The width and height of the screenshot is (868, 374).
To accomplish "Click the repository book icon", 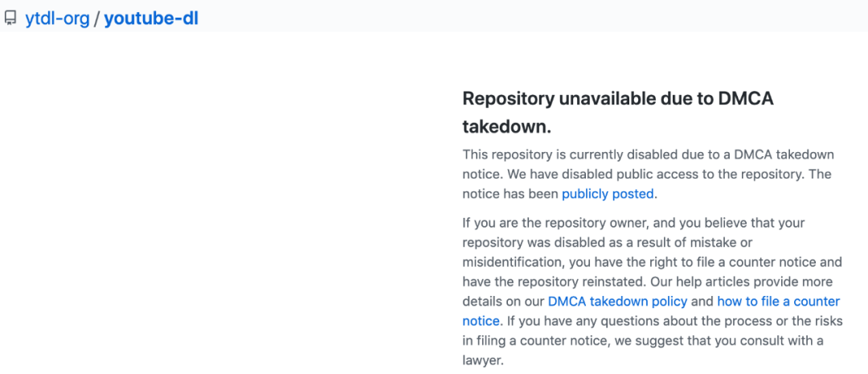I will [10, 18].
